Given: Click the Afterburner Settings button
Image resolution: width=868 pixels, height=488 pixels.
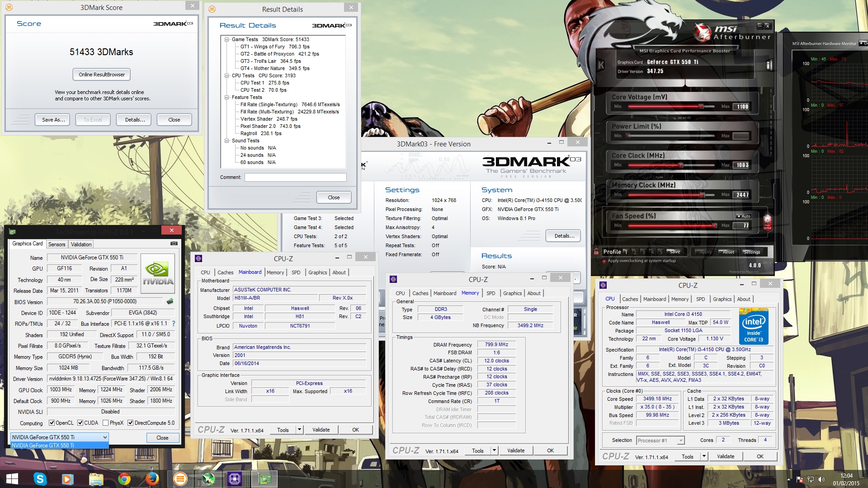Looking at the screenshot, I should (x=752, y=252).
